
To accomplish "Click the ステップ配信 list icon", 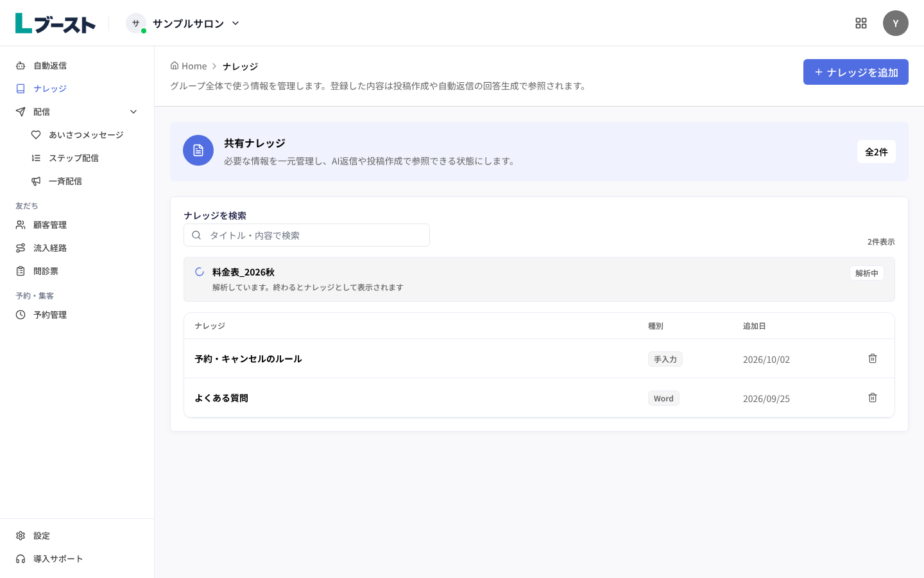I will [36, 158].
